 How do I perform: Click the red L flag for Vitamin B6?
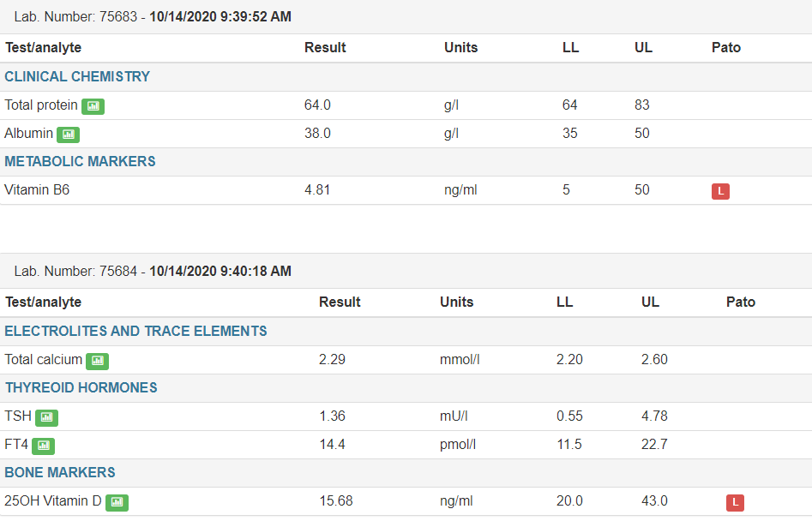[x=720, y=191]
